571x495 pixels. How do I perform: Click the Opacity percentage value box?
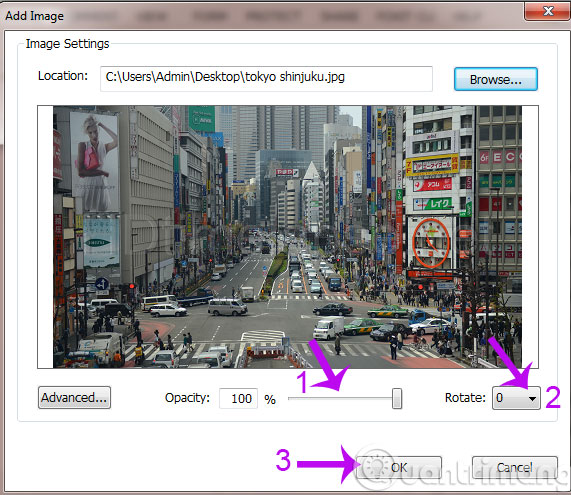239,398
